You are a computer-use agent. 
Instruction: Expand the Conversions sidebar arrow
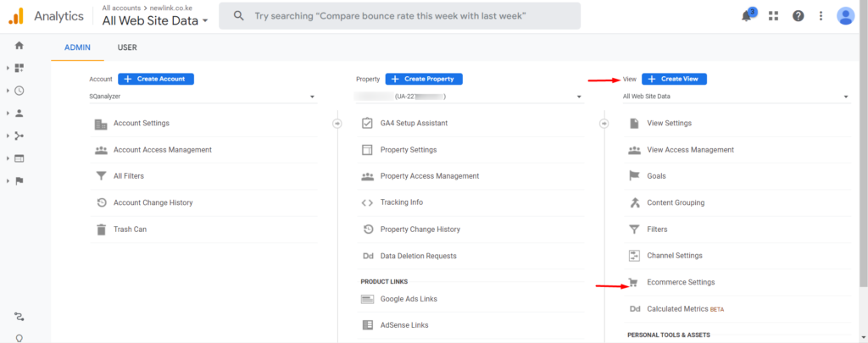coord(8,181)
